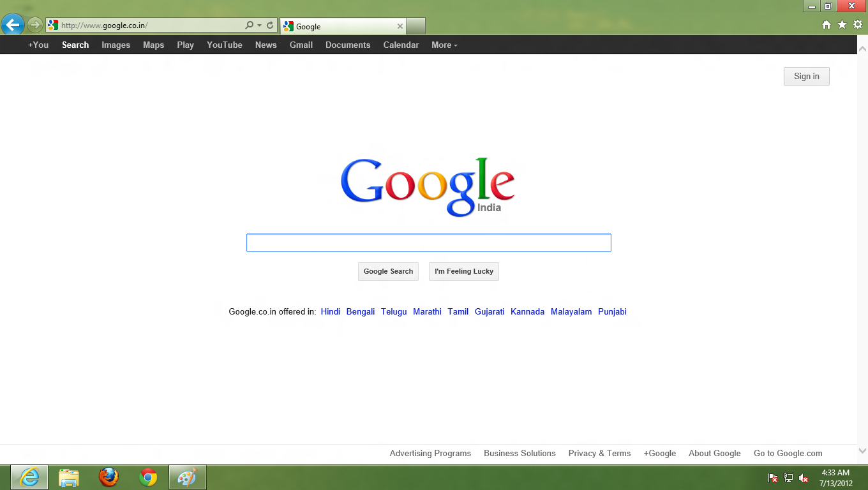Screen dimensions: 868x490
Task: Open News in Google bar
Action: click(x=266, y=45)
